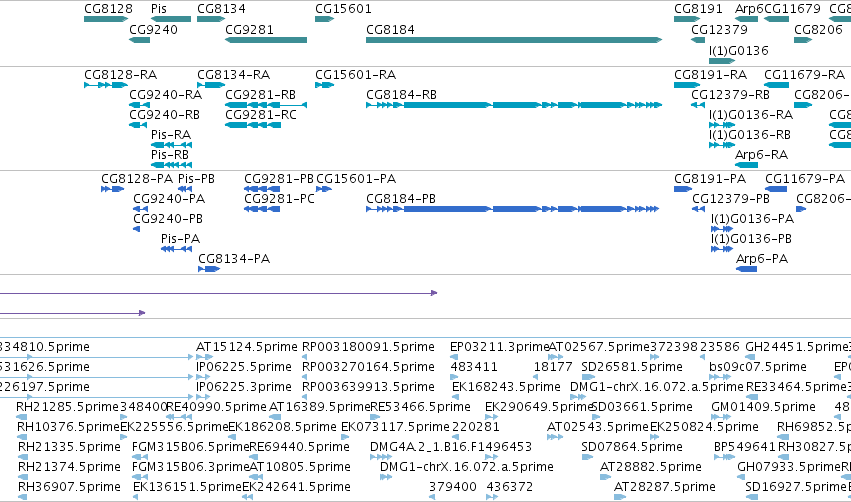Select the CG8128-PA protein label

(137, 179)
